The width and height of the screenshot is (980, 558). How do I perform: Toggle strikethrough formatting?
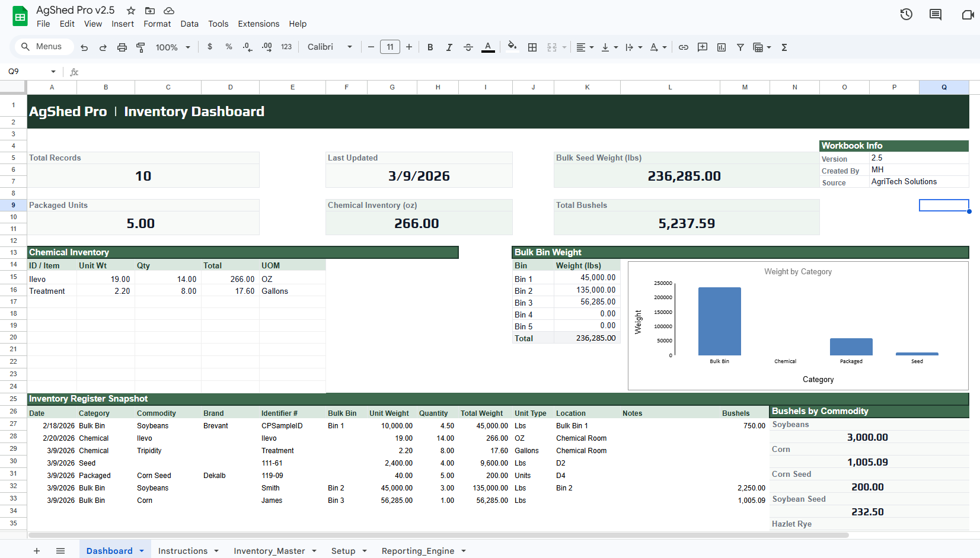click(468, 47)
